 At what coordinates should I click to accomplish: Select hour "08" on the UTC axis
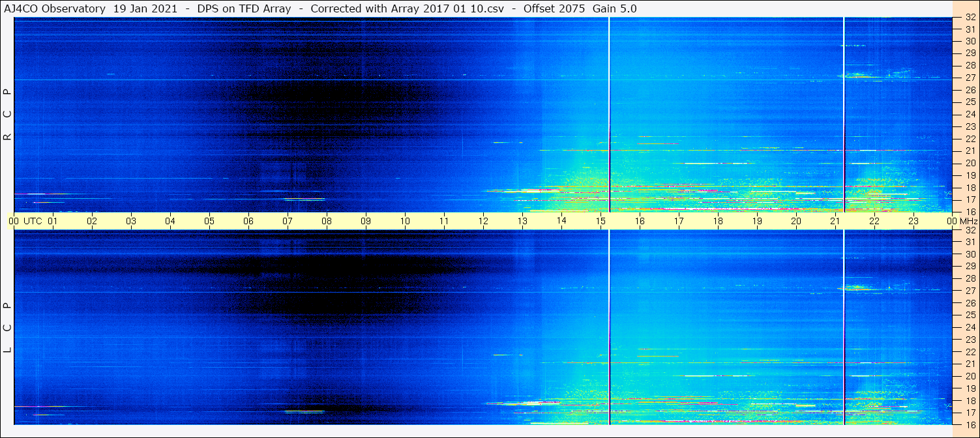[x=327, y=221]
